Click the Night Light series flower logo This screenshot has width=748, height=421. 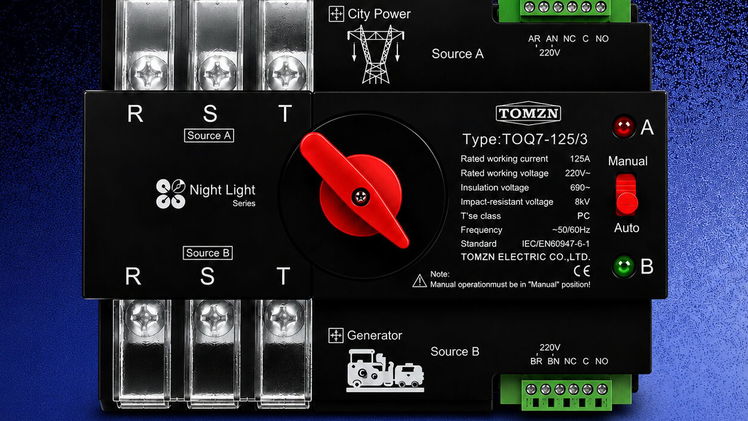point(171,194)
